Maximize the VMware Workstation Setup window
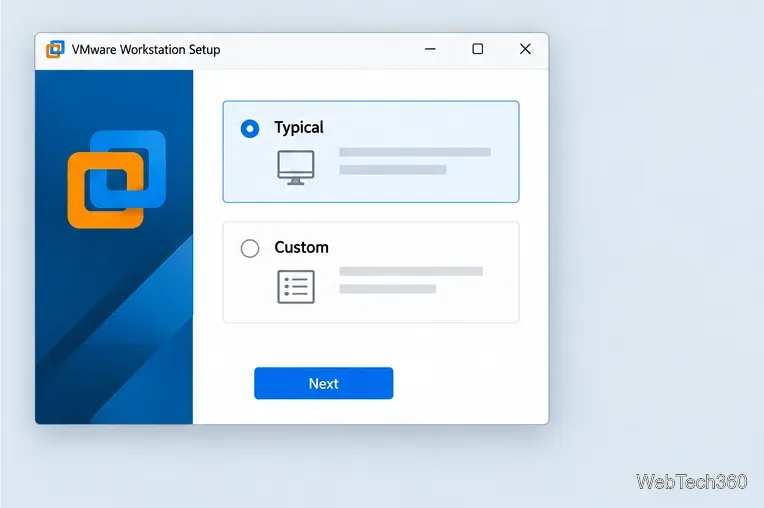This screenshot has height=508, width=764. tap(478, 49)
